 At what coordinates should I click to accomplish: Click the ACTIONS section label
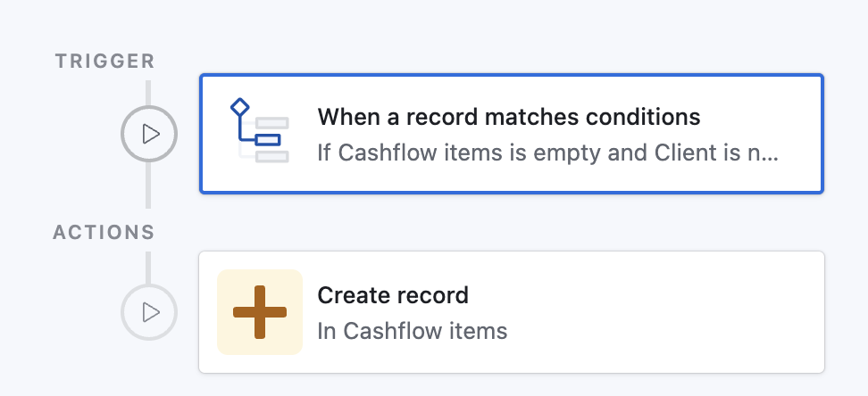104,233
